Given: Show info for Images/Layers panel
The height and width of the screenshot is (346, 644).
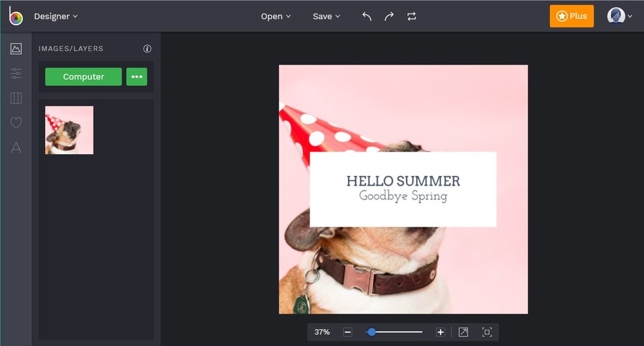Looking at the screenshot, I should click(x=147, y=49).
